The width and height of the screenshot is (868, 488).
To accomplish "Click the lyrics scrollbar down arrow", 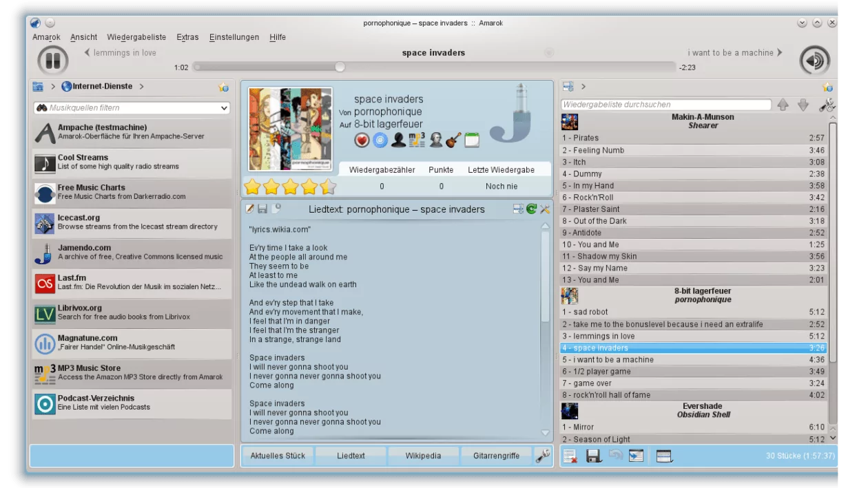I will coord(546,433).
